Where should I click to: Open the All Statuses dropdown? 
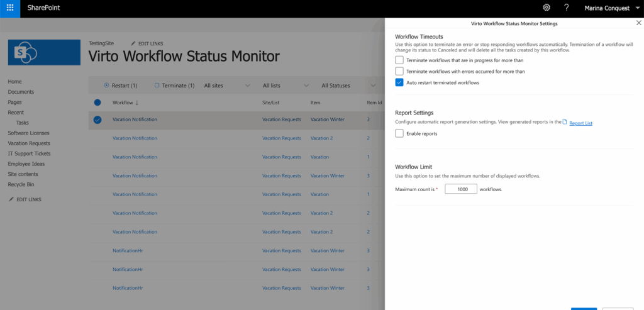point(348,86)
